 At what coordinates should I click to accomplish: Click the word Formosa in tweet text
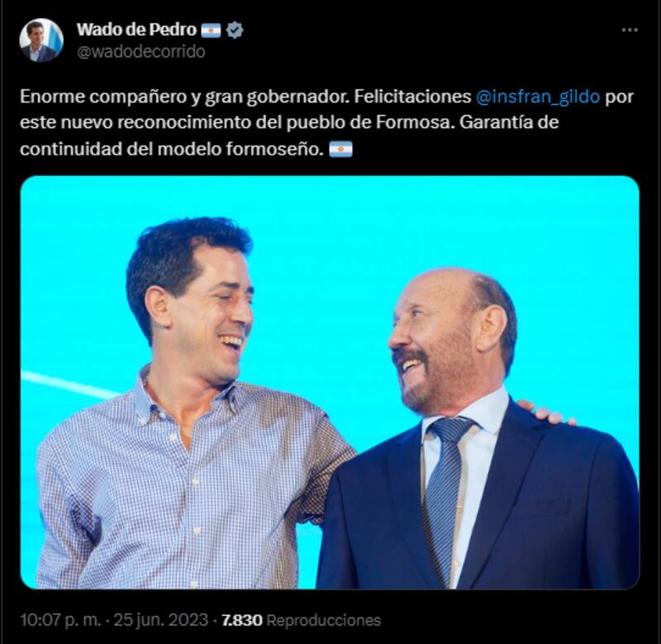coord(414,122)
